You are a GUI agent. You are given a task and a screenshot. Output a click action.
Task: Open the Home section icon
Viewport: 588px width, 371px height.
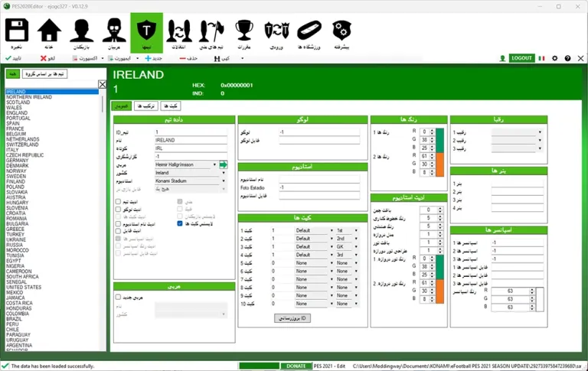49,30
